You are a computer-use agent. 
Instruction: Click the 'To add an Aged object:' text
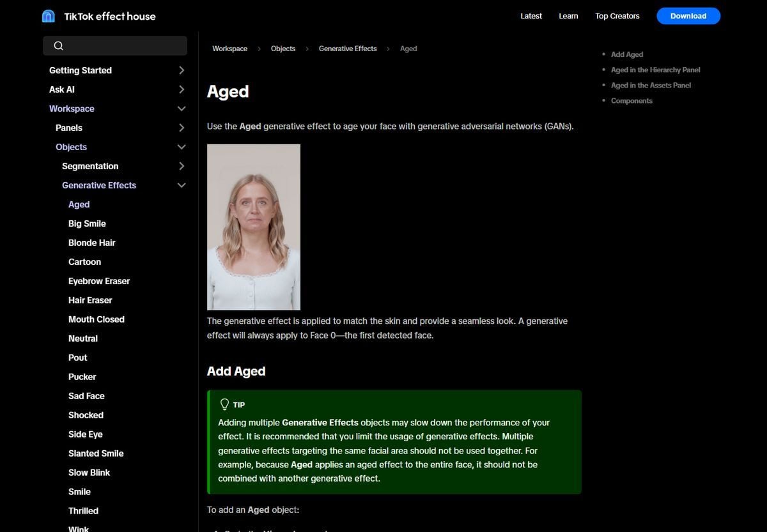(x=253, y=510)
